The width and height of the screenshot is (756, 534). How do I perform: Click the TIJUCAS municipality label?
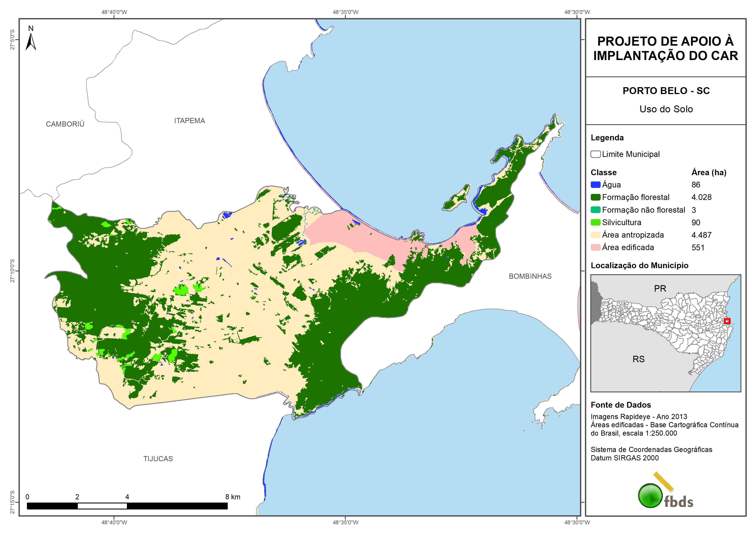point(158,459)
